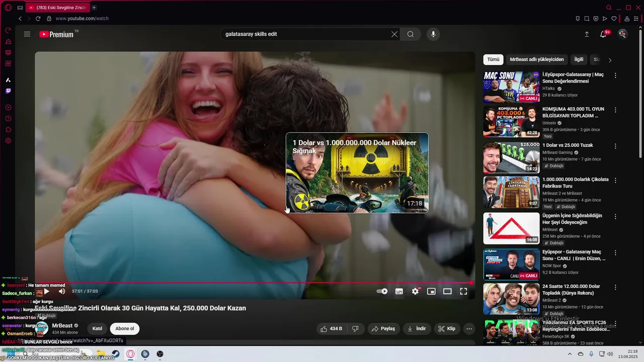The image size is (644, 362).
Task: Reload the page with the refresh icon
Action: [x=38, y=19]
